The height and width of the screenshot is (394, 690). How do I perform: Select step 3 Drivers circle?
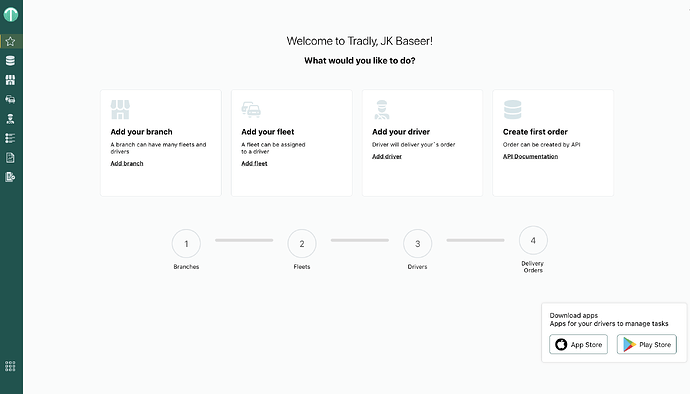pyautogui.click(x=418, y=243)
